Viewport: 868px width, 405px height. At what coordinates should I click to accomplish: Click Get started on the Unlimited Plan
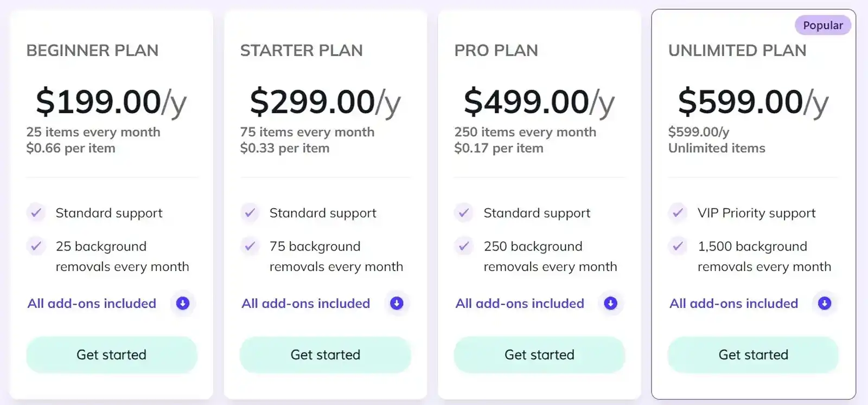click(753, 355)
